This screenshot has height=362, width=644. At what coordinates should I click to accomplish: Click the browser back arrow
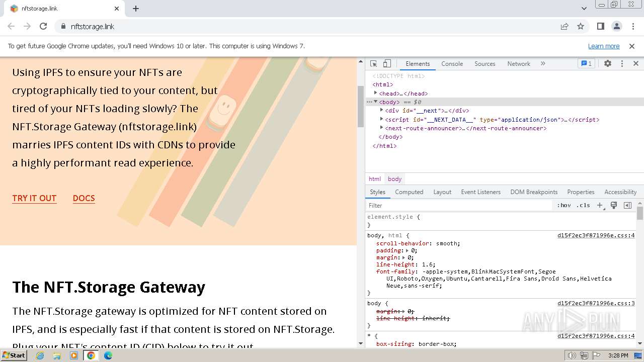(11, 26)
